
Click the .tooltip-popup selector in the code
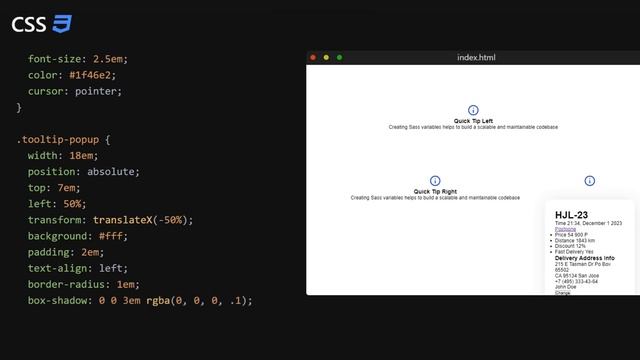point(58,140)
